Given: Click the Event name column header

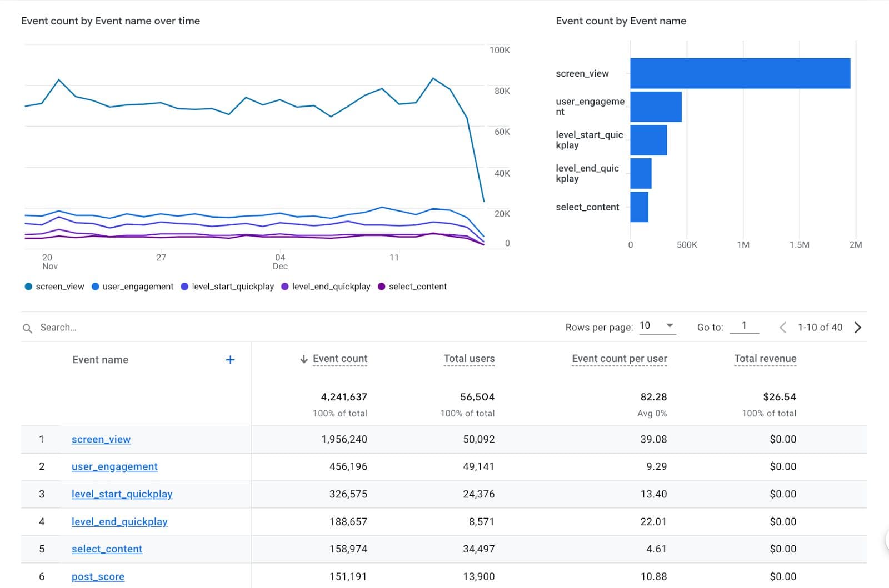Looking at the screenshot, I should (x=101, y=360).
